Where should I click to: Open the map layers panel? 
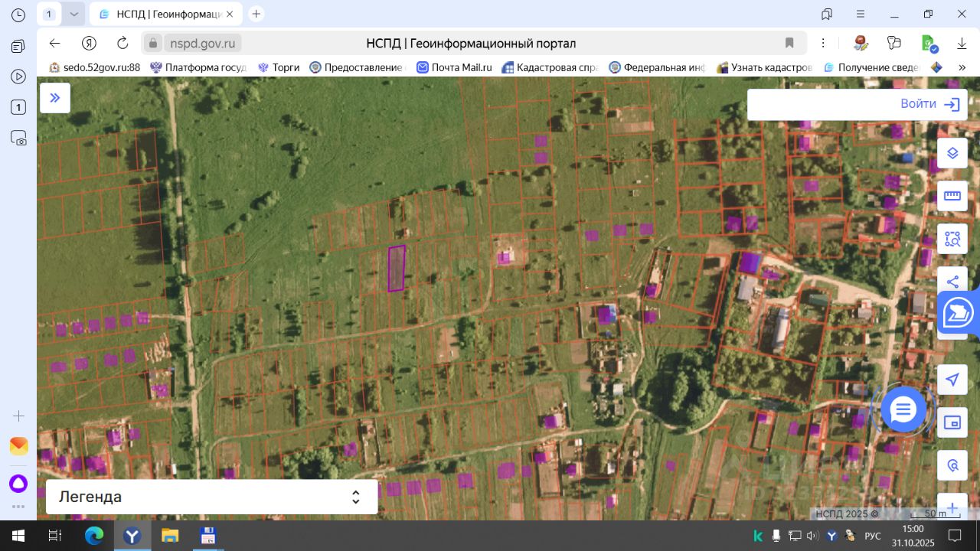click(x=952, y=153)
